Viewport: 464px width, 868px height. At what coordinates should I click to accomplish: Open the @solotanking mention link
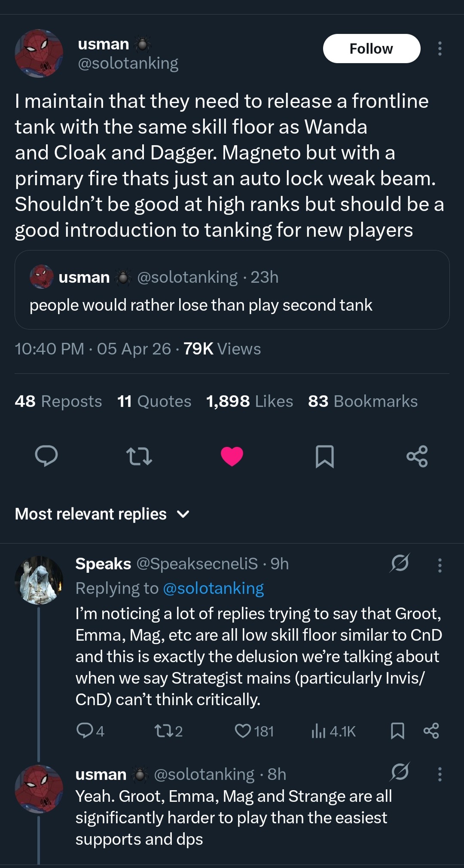214,588
